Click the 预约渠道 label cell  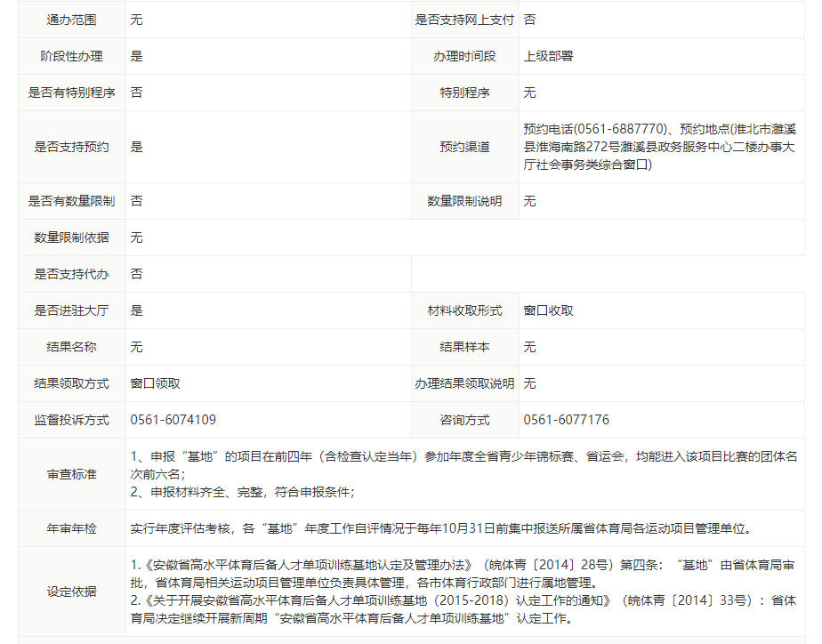[x=464, y=147]
